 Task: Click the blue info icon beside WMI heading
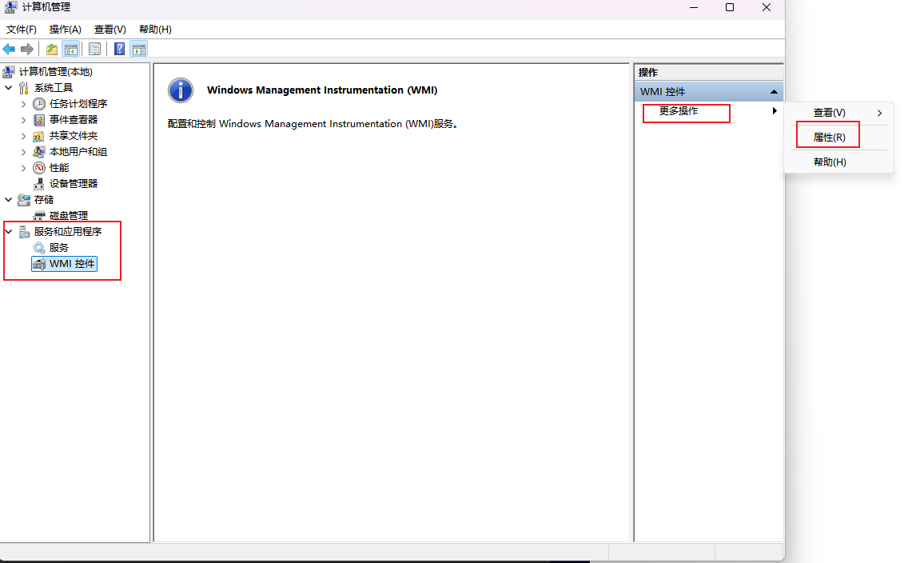point(181,91)
